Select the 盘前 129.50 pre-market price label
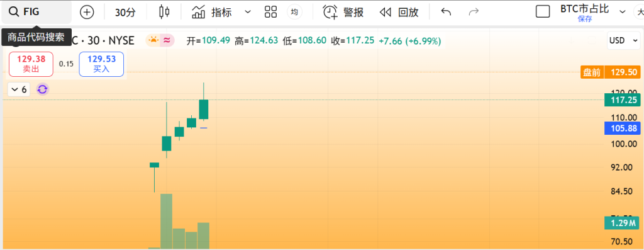 (x=610, y=72)
